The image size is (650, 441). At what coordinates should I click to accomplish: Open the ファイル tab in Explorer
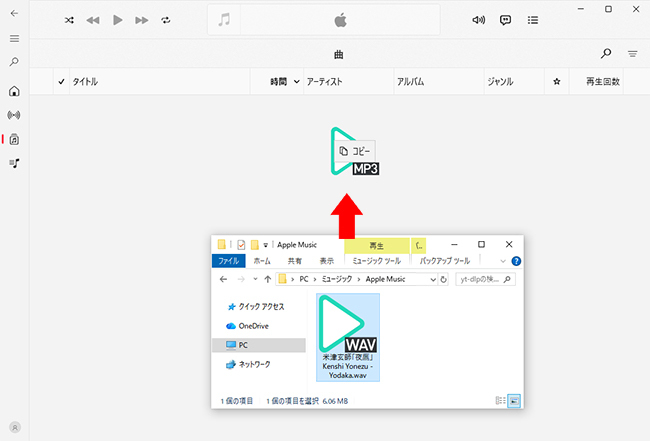228,261
